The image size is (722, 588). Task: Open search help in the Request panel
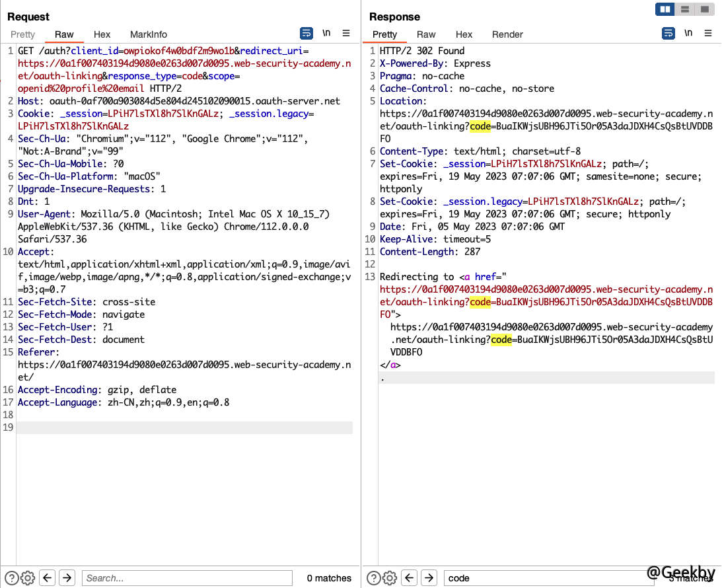[x=10, y=578]
